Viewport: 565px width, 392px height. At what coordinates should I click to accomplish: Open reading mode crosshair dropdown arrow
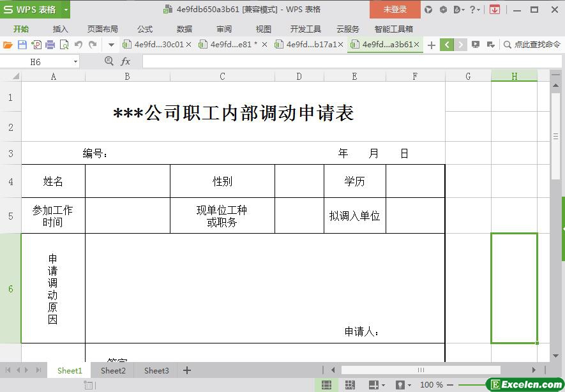pos(383,385)
